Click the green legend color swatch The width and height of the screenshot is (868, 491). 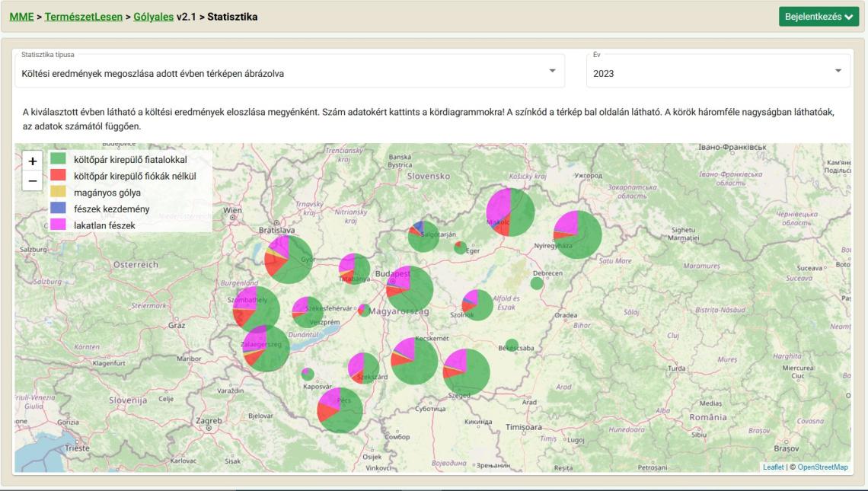click(x=58, y=160)
